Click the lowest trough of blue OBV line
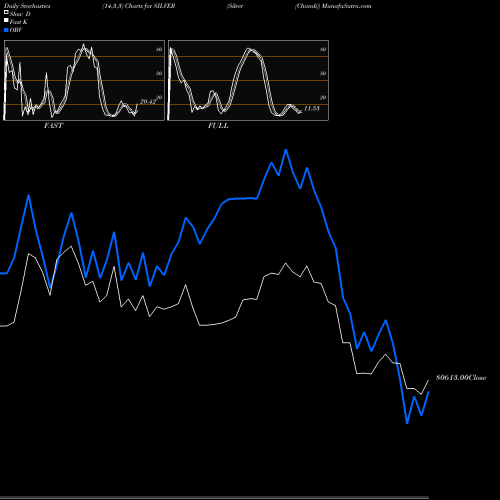The image size is (500, 500). [407, 423]
